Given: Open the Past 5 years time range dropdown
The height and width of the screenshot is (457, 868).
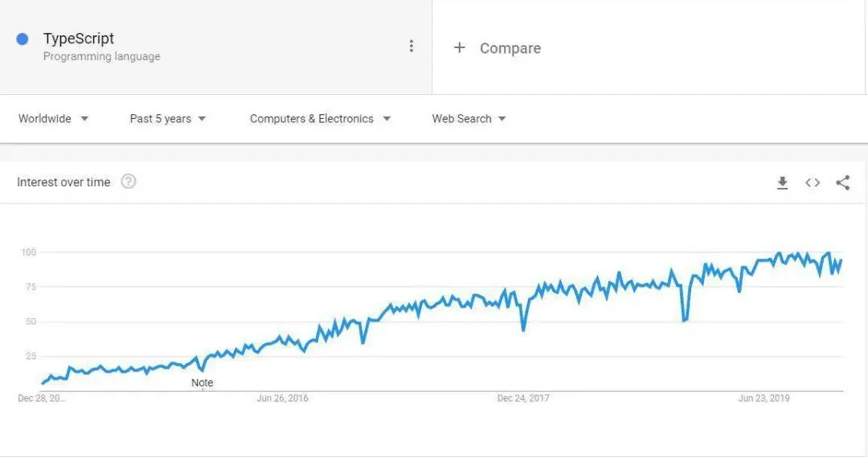Looking at the screenshot, I should [x=168, y=118].
